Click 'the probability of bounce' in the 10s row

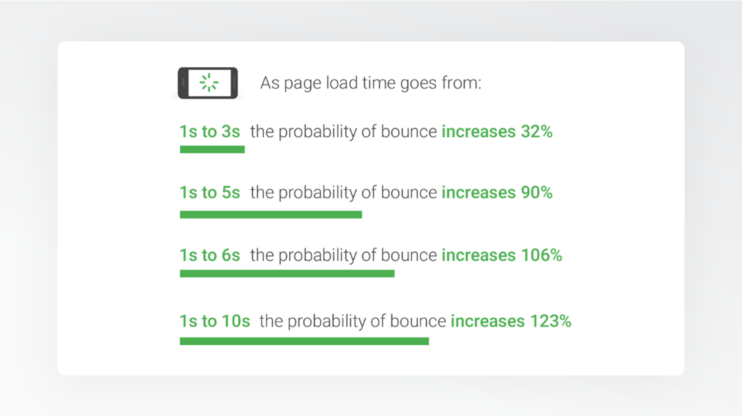(x=353, y=321)
